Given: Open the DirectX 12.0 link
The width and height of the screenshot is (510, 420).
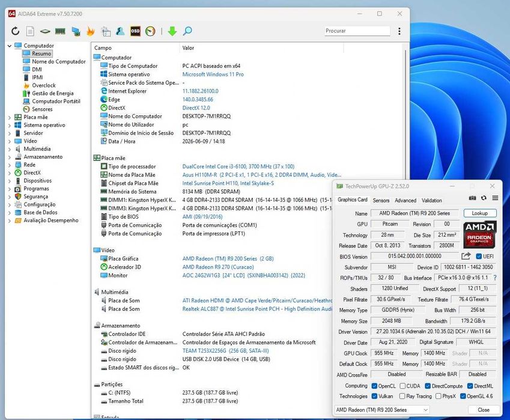Looking at the screenshot, I should pyautogui.click(x=196, y=108).
